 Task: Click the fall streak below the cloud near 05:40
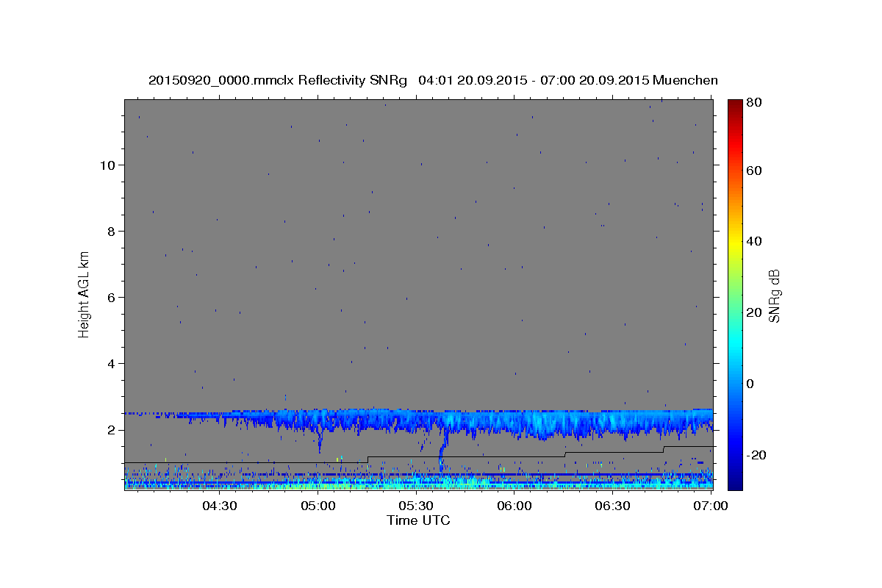point(442,450)
